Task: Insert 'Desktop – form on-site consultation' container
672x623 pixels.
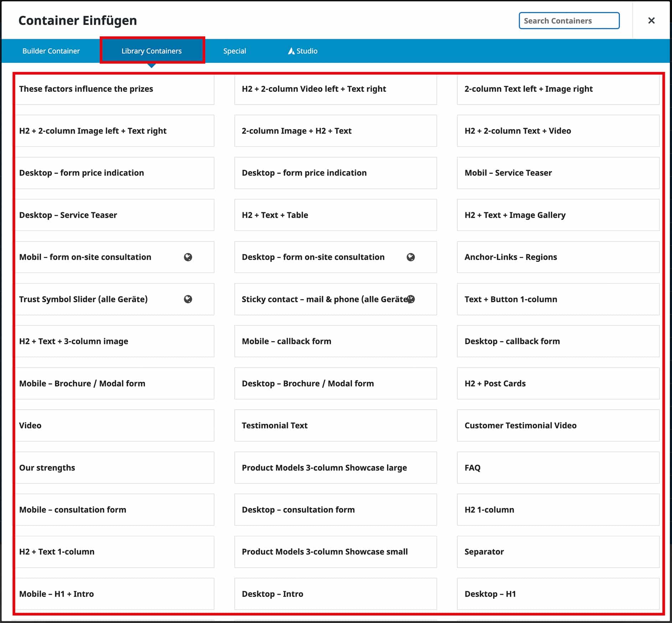Action: tap(336, 257)
